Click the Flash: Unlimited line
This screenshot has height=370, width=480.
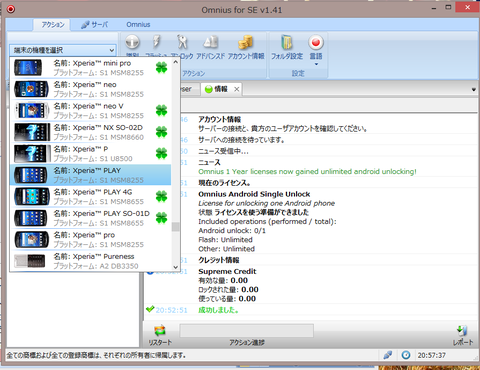(225, 240)
